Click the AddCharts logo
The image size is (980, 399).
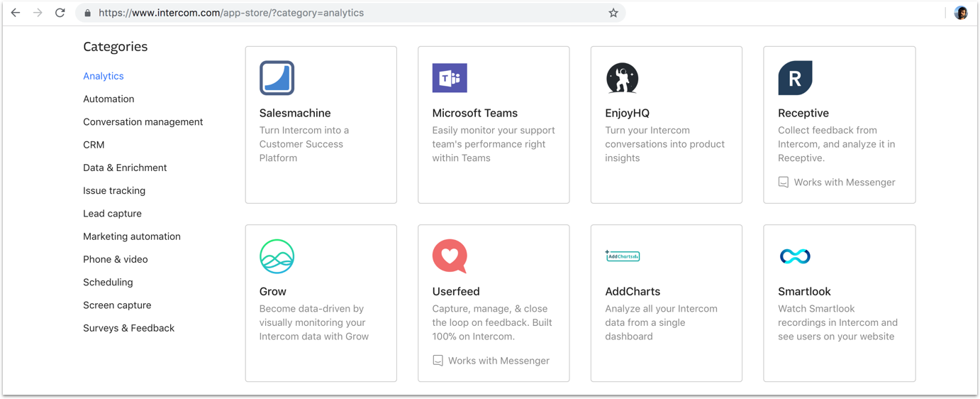[x=623, y=256]
